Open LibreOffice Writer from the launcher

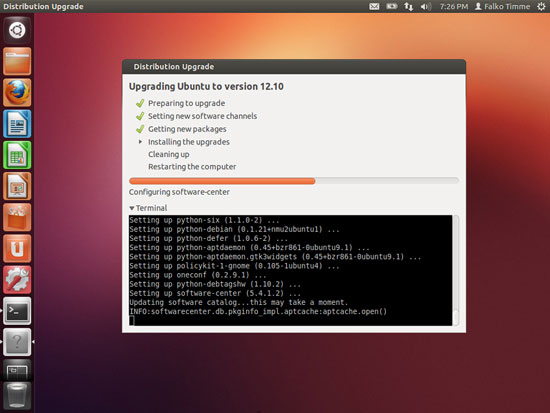click(x=17, y=124)
